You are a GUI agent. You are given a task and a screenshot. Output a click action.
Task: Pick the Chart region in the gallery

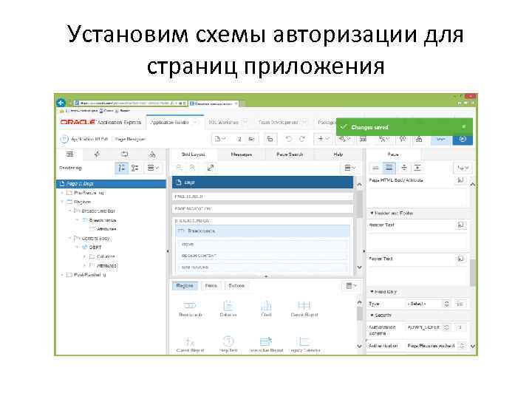[x=266, y=308]
